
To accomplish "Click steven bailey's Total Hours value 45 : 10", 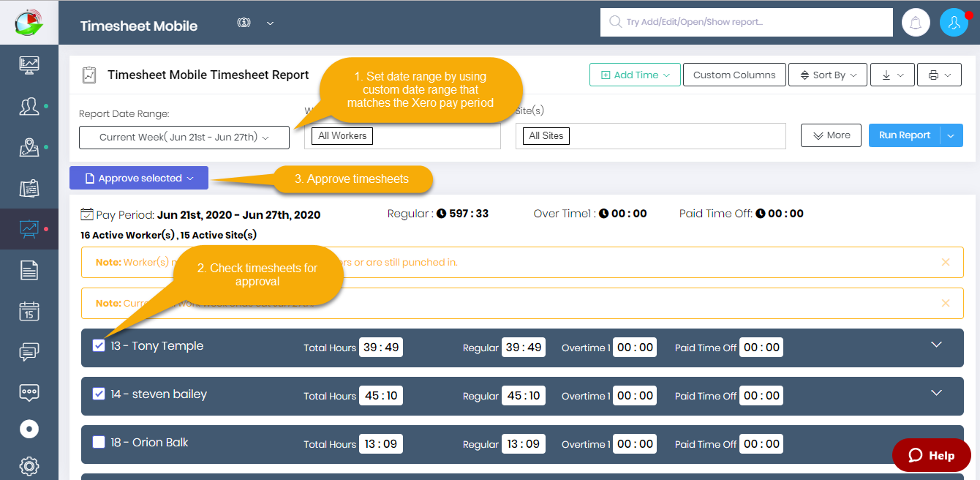I will tap(381, 396).
